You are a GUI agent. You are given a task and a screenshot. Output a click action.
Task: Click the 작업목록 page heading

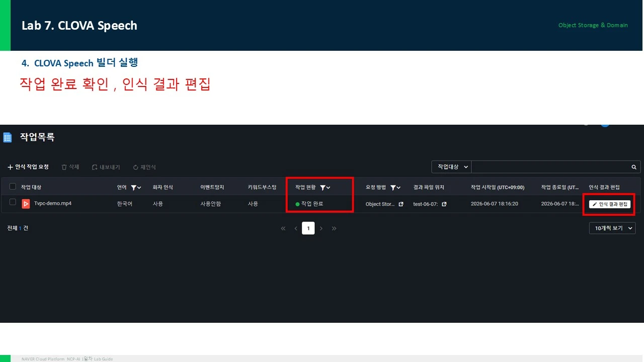click(x=37, y=137)
